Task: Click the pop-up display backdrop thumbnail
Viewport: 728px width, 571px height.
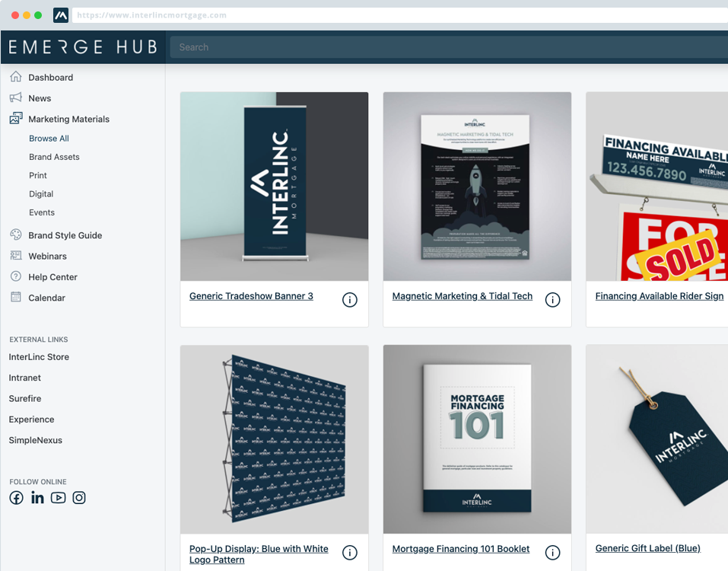Action: pos(275,439)
